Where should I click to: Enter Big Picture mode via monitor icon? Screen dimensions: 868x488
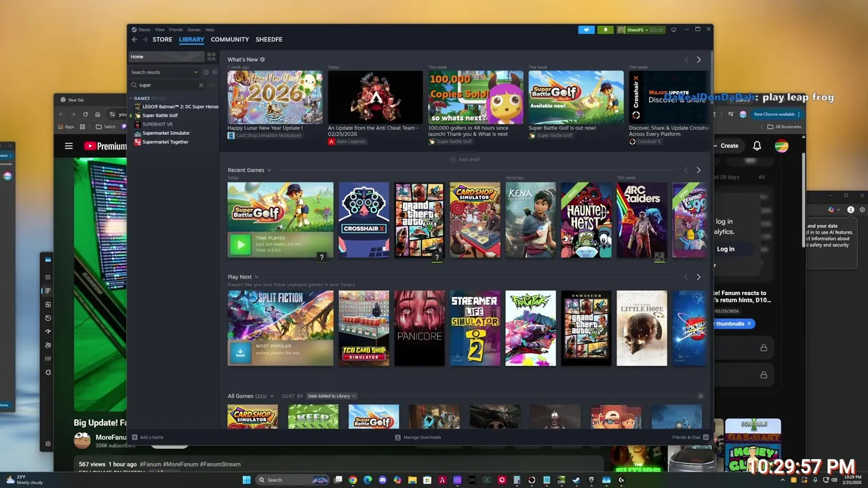673,30
